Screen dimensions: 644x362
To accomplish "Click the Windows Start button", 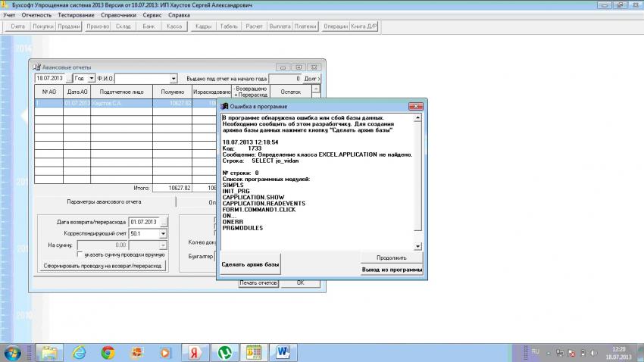I will coord(14,352).
